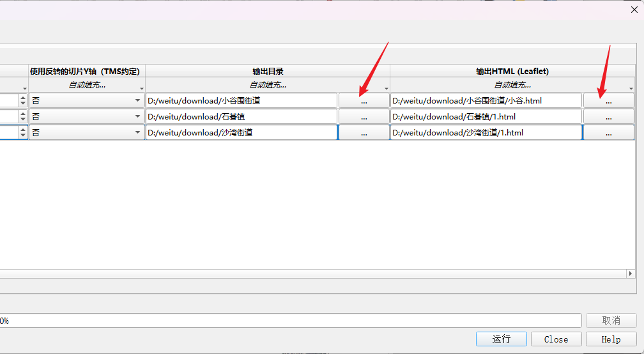Viewport: 644px width, 354px height.
Task: Expand 自动填充 menu under 输出HTML (Leaflet) column
Action: pyautogui.click(x=512, y=85)
